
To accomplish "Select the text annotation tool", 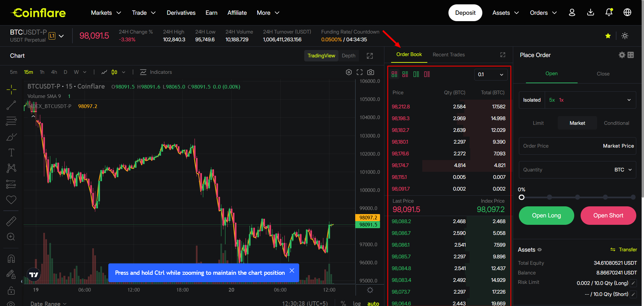I will coord(11,153).
